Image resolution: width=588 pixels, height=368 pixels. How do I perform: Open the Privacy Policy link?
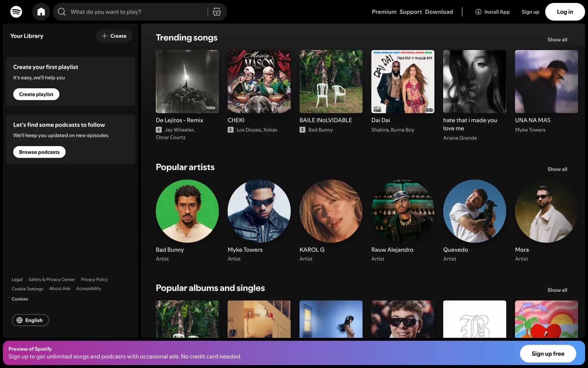coord(94,280)
